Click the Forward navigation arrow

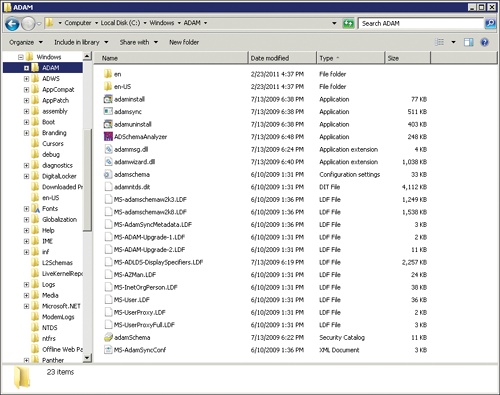(29, 24)
